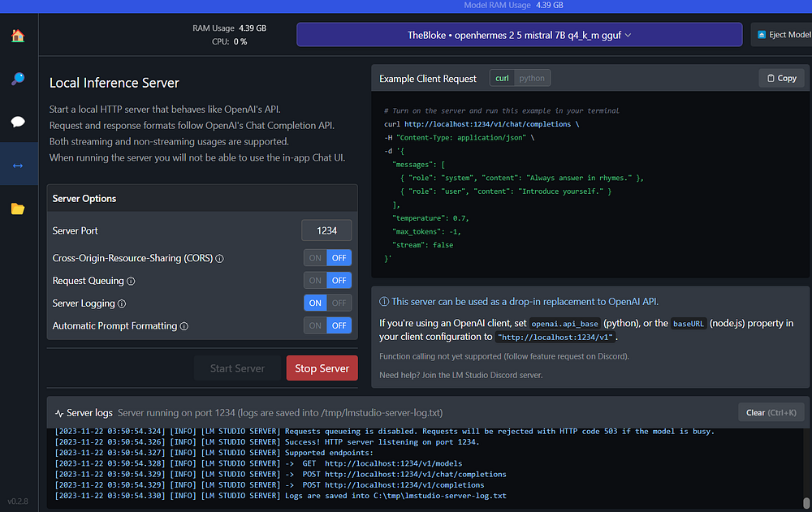
Task: Switch to the python example tab
Action: point(532,78)
